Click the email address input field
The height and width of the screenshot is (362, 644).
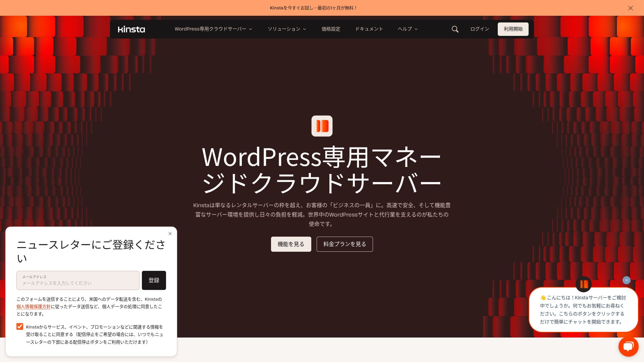tap(78, 281)
